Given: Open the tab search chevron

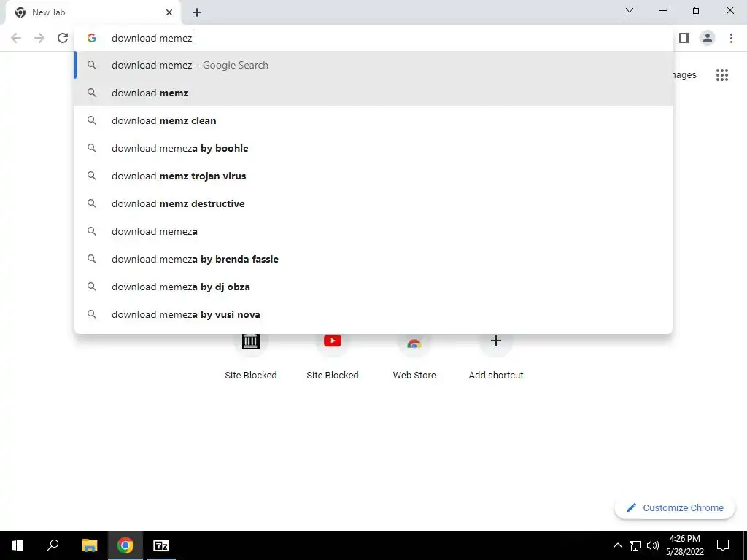Looking at the screenshot, I should [630, 10].
